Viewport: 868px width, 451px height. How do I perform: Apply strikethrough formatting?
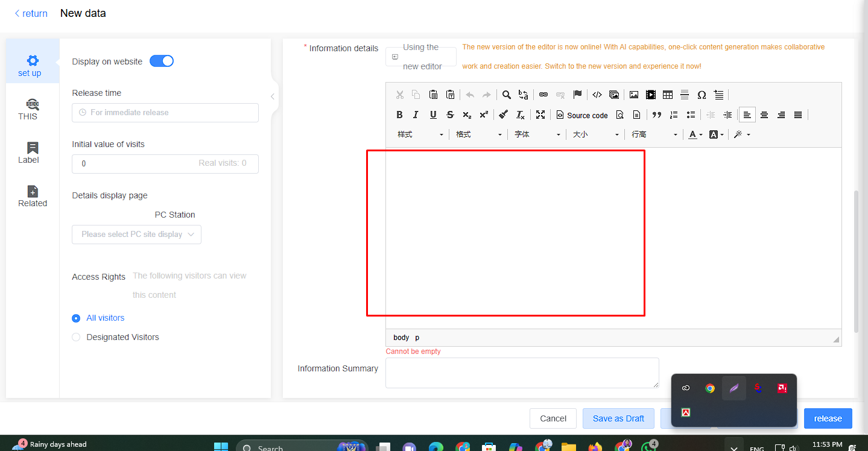coord(450,115)
